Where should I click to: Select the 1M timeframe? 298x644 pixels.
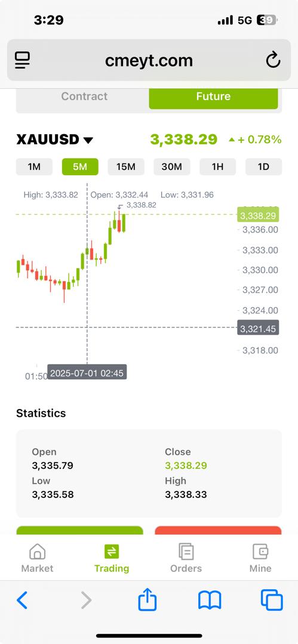click(x=34, y=167)
